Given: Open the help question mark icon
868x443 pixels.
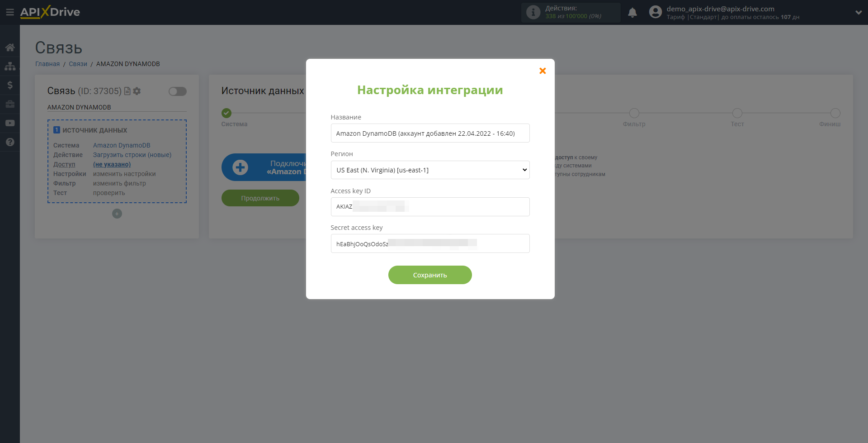Looking at the screenshot, I should click(10, 142).
